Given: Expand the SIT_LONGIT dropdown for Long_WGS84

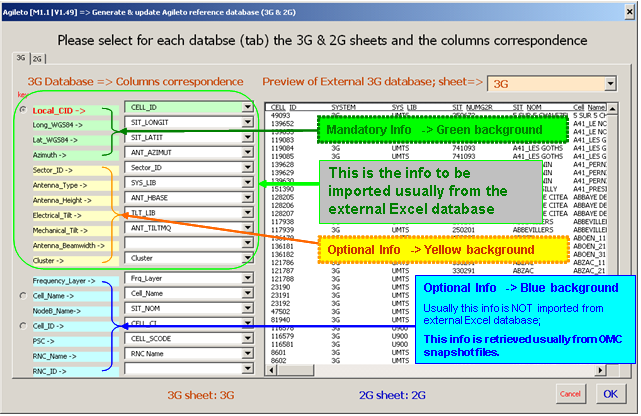Looking at the screenshot, I should pyautogui.click(x=247, y=122).
